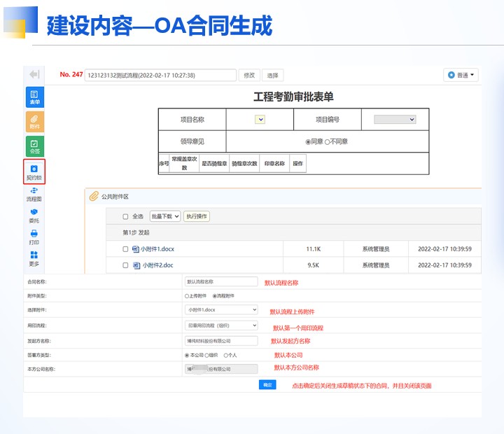Open the 更多 more options icon
Viewport: 504px width, 434px height.
coord(34,258)
